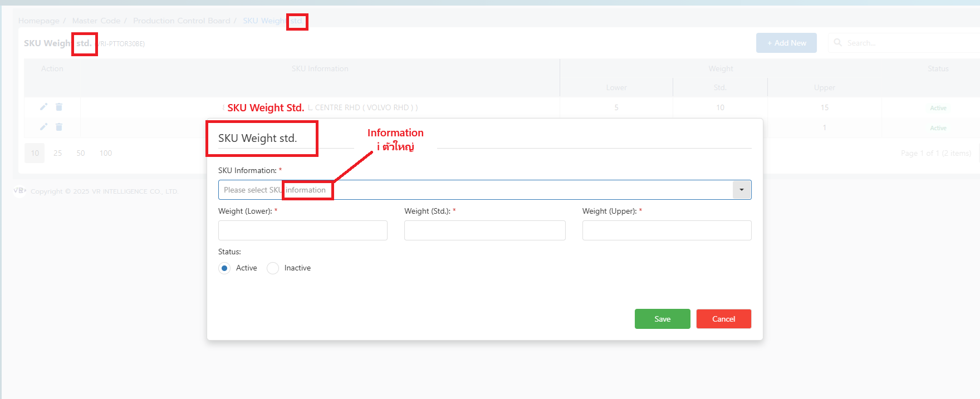Click the delete trash icon in second row

pyautogui.click(x=59, y=127)
